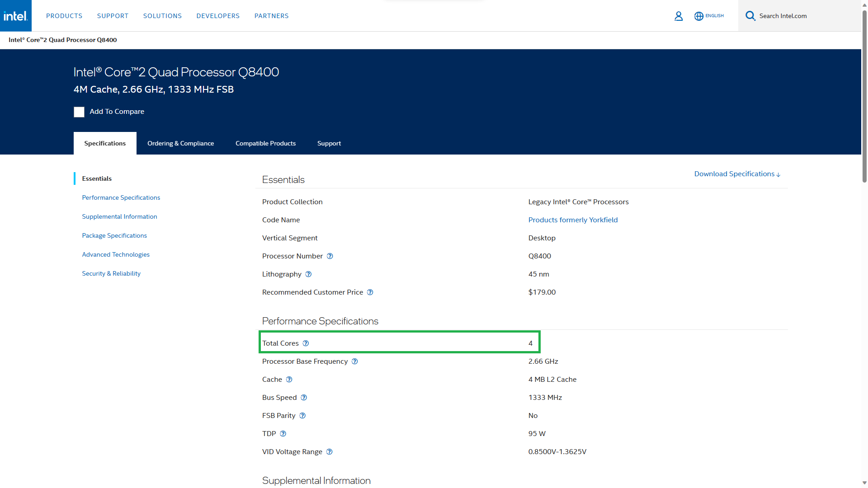Image resolution: width=868 pixels, height=488 pixels.
Task: Jump to Advanced Technologies section in sidebar
Action: (x=116, y=254)
